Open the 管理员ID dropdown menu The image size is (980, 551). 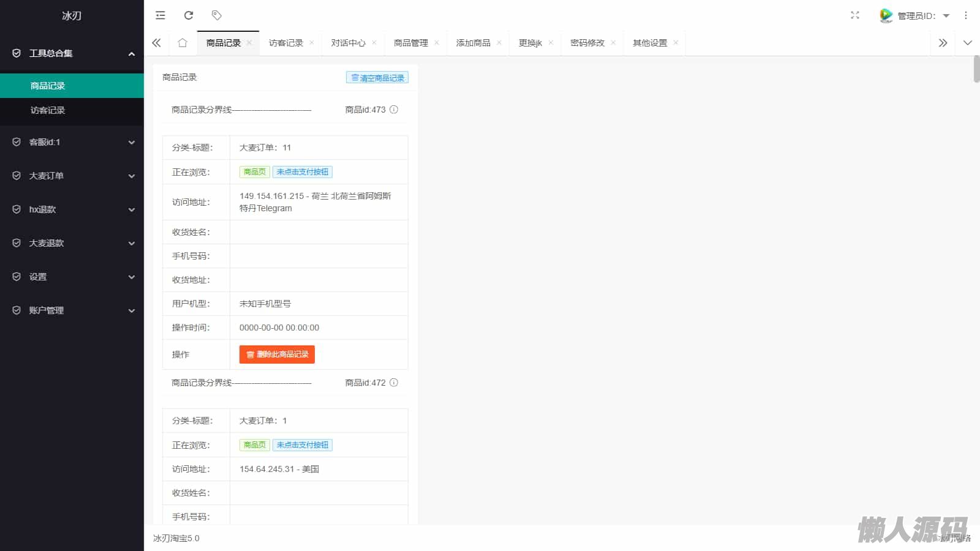916,16
